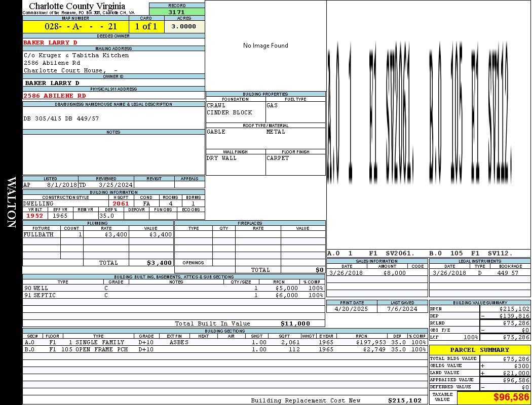This screenshot has height=405, width=532.
Task: Click the 'No Image Found' placeholder
Action: coord(265,46)
